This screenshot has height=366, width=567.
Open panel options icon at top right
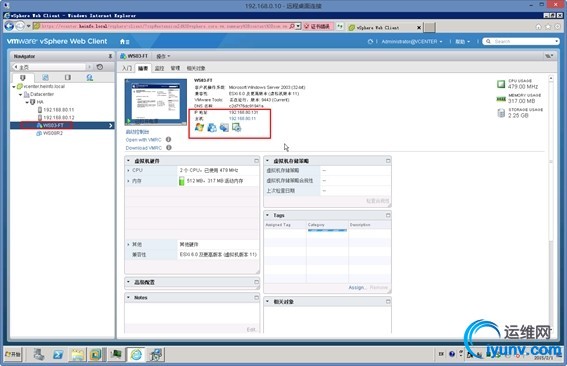[549, 56]
